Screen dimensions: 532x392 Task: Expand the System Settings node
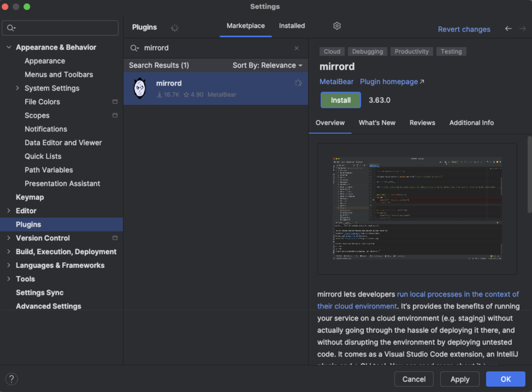click(18, 88)
